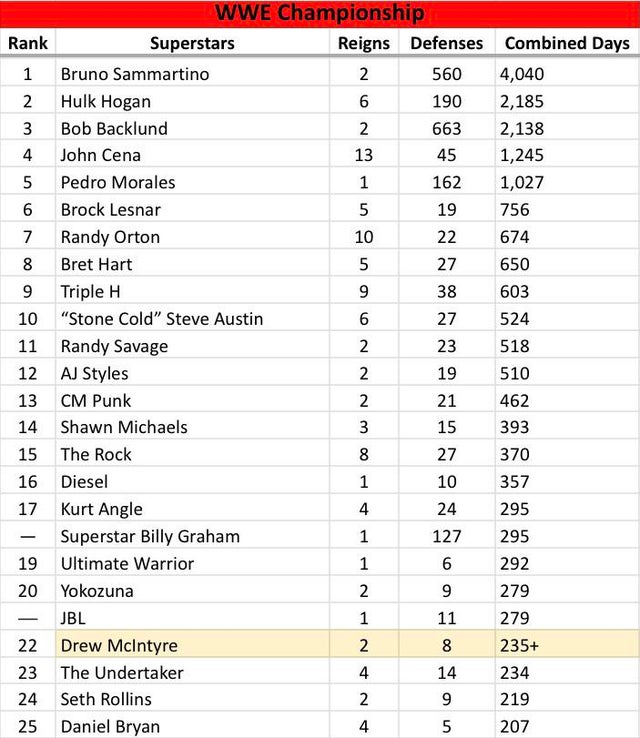The width and height of the screenshot is (640, 738).
Task: Click Randy Orton's 10 reigns cell
Action: (x=363, y=237)
